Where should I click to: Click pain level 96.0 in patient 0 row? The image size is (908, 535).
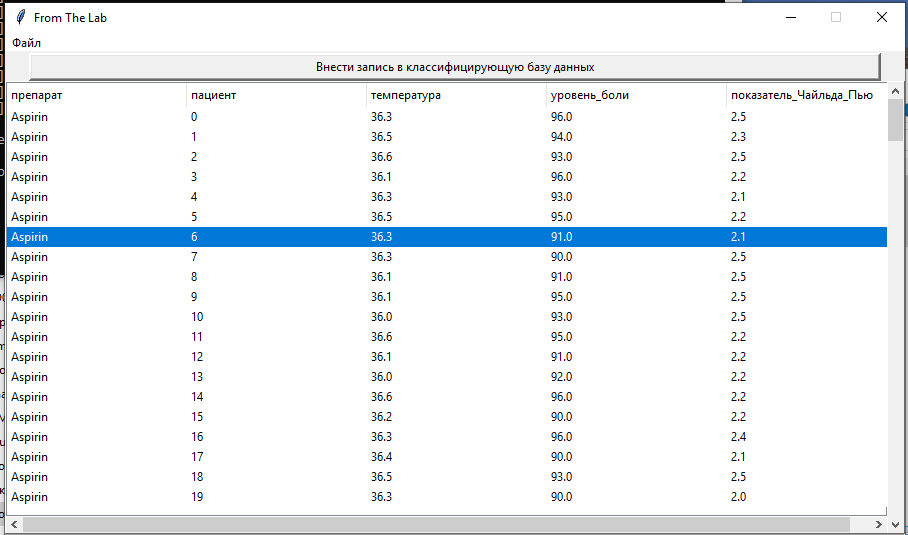(x=562, y=117)
